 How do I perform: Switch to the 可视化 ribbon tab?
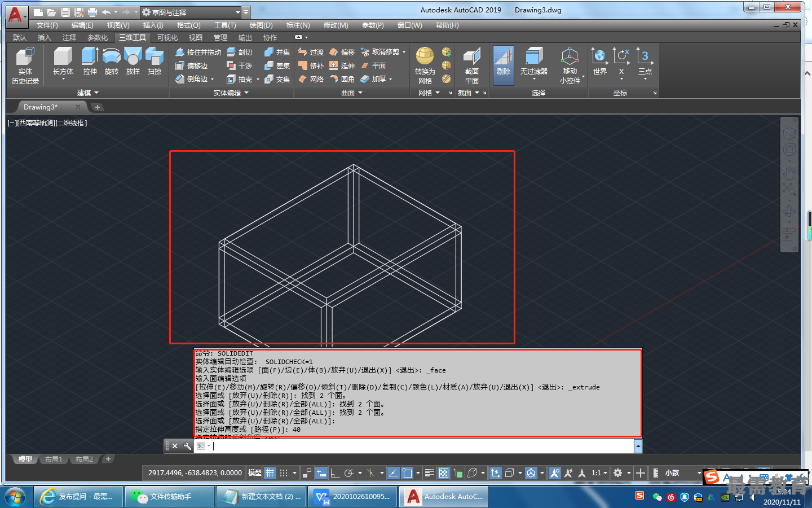tap(167, 38)
